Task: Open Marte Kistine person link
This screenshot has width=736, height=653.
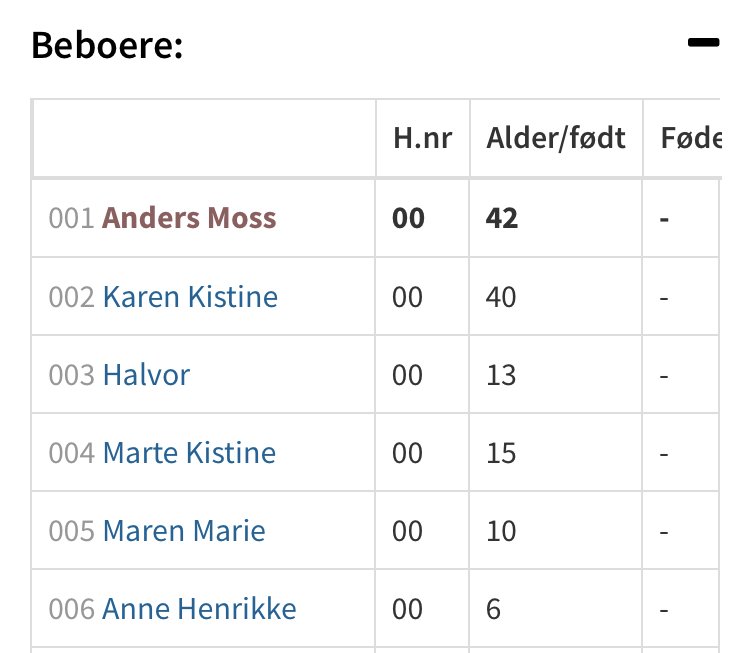Action: point(189,453)
